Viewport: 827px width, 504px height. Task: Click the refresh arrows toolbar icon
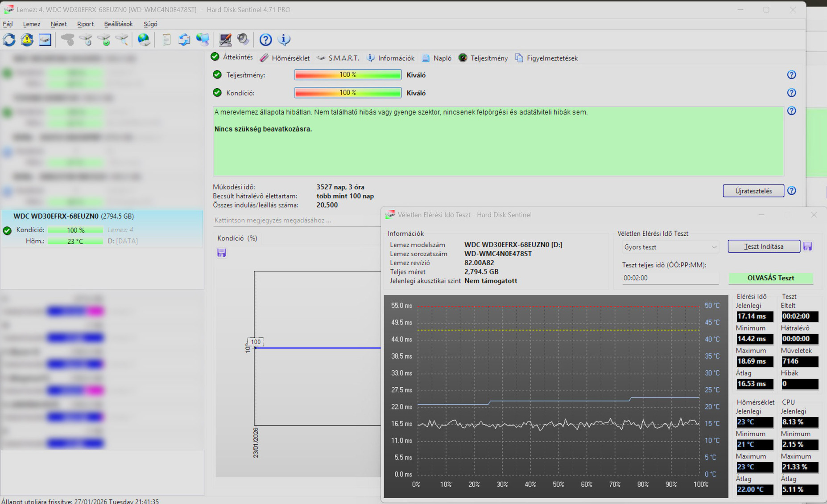[x=9, y=40]
